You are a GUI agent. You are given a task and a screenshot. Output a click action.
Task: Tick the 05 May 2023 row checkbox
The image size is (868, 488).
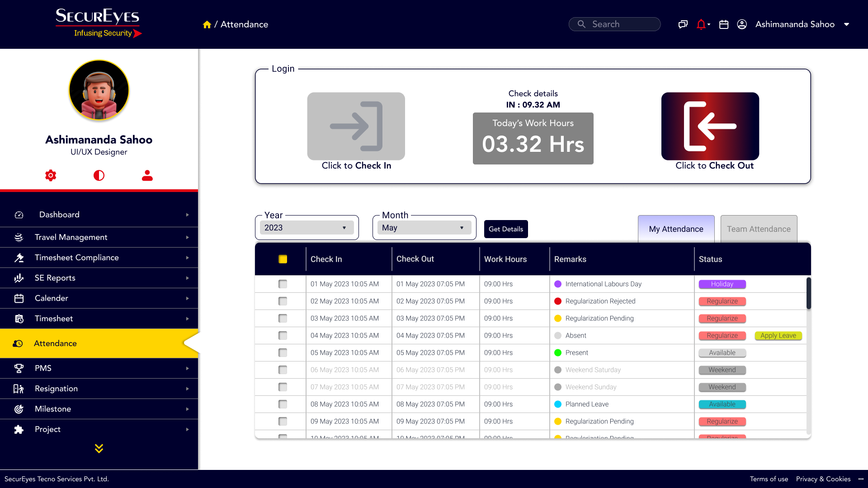pyautogui.click(x=283, y=353)
